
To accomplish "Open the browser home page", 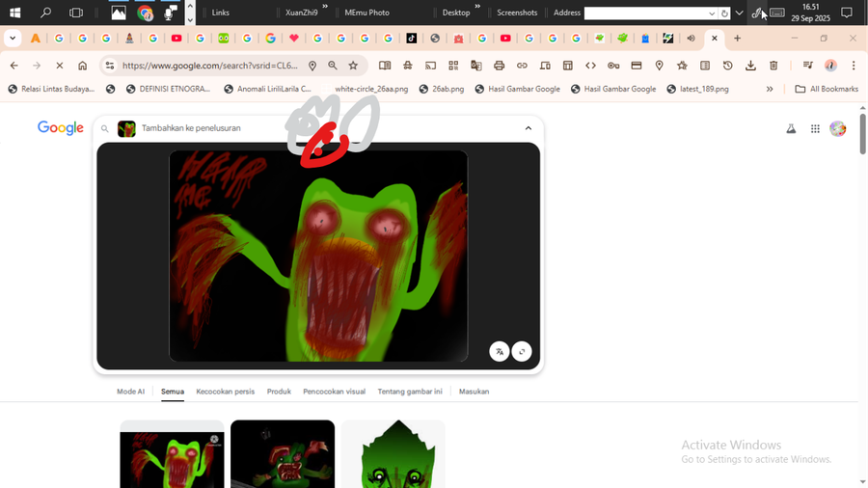I will tap(83, 66).
